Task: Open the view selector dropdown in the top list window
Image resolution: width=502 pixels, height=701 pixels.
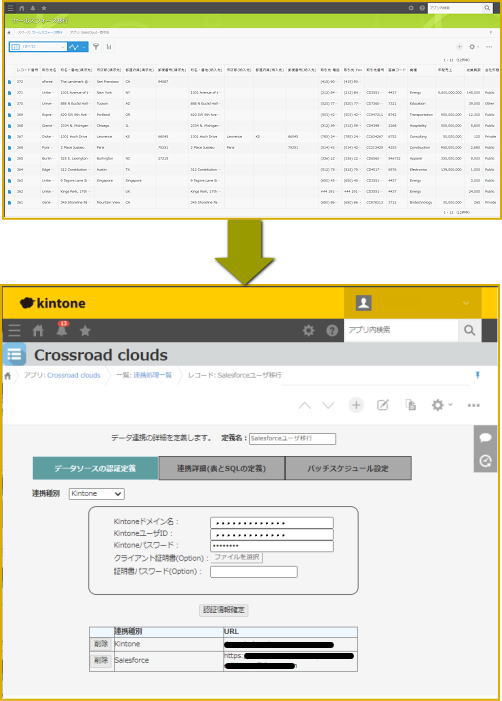Action: [38, 46]
